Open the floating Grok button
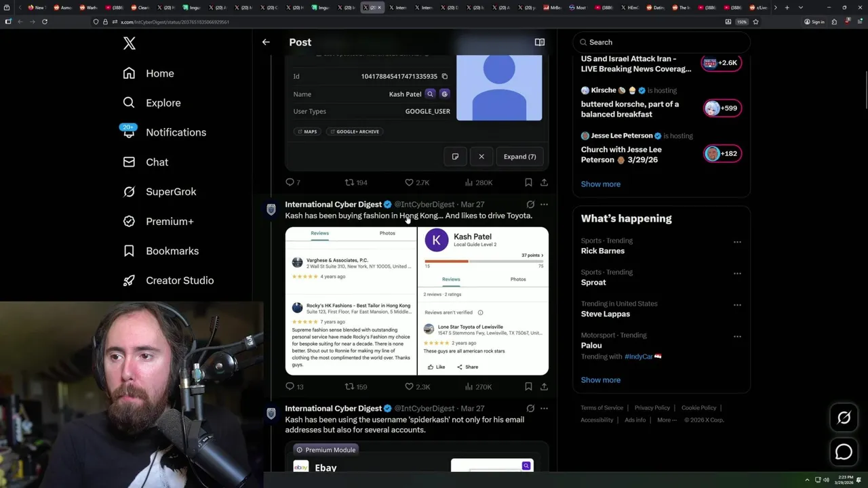 (x=844, y=418)
